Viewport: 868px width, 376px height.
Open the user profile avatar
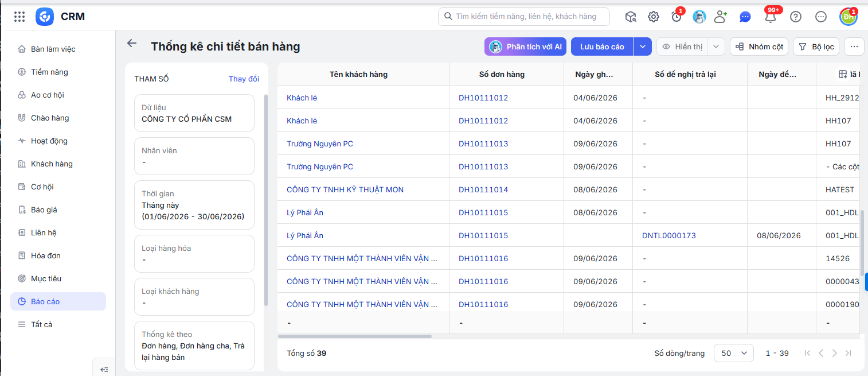pos(849,17)
